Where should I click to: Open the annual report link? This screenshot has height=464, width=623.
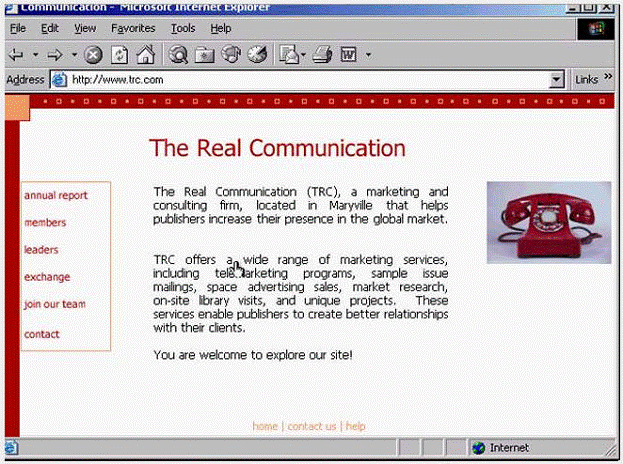click(55, 195)
